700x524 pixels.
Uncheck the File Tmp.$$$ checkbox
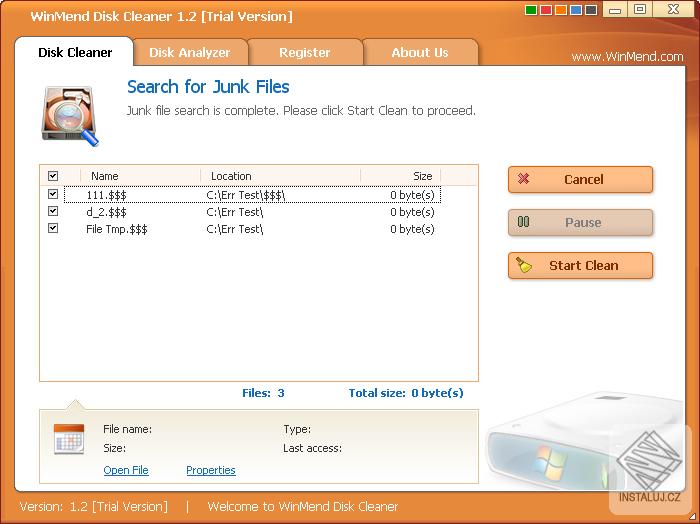point(53,228)
